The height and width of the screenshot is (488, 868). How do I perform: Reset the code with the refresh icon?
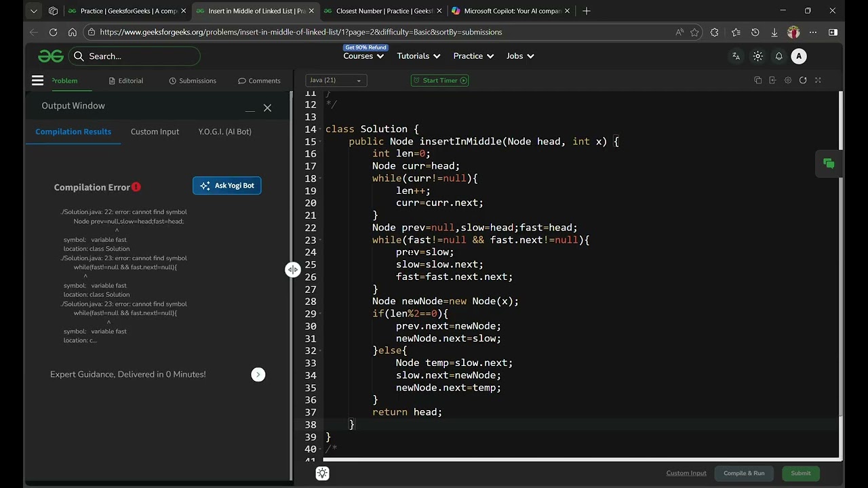[x=803, y=80]
